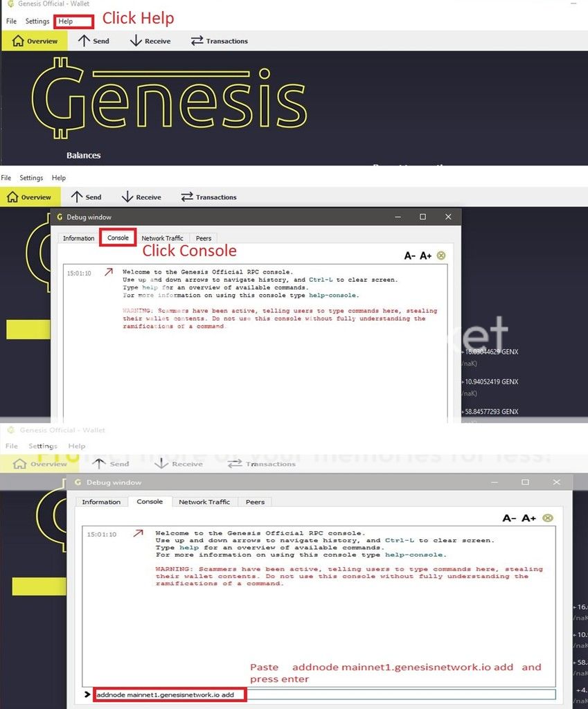The height and width of the screenshot is (709, 588).
Task: Maximize the faded addnode Debug window
Action: coord(525,483)
